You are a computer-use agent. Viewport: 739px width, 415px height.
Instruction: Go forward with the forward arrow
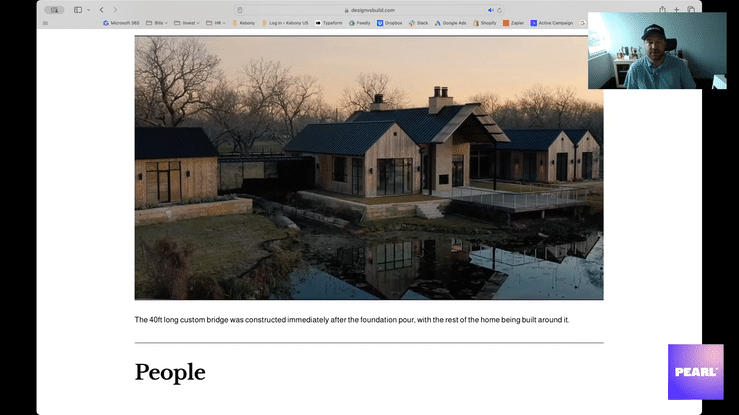(115, 10)
